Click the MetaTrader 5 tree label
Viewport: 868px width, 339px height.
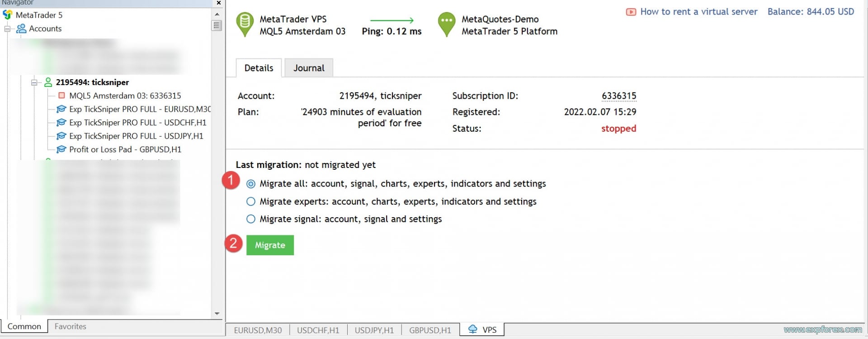click(39, 15)
